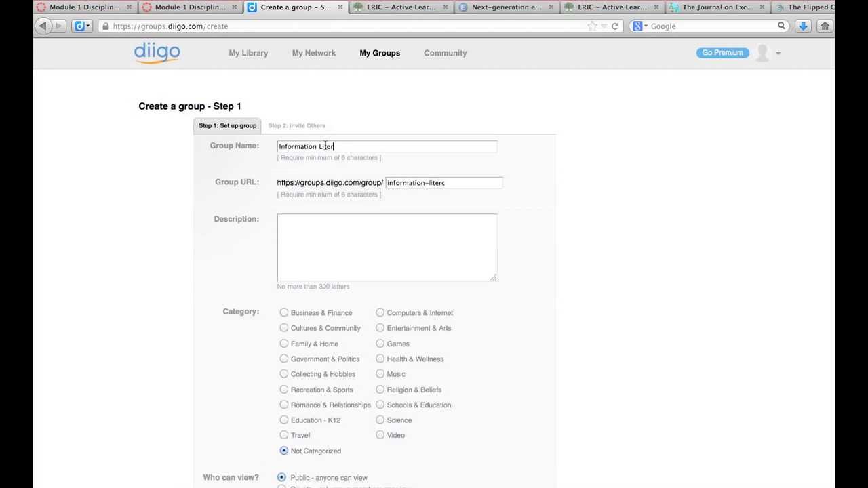This screenshot has width=868, height=488.
Task: Click the reload page icon
Action: pos(615,26)
